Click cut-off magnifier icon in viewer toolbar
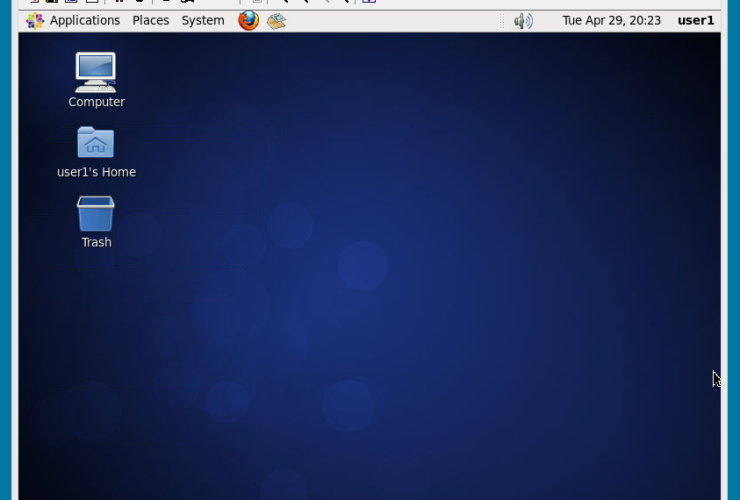 (x=283, y=2)
